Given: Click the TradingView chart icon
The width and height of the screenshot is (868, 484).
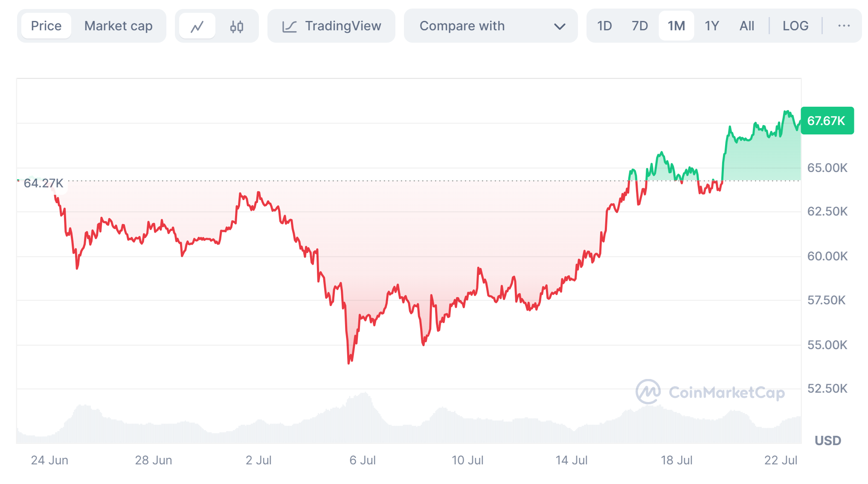Looking at the screenshot, I should coord(290,26).
